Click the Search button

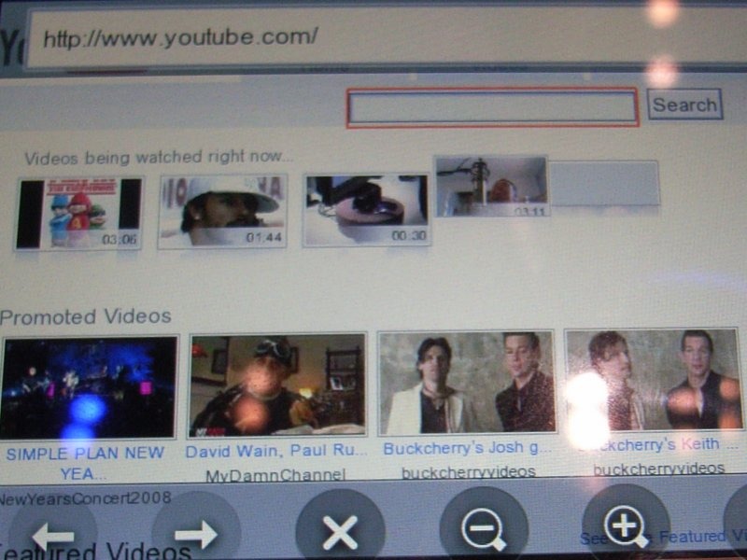(x=685, y=105)
